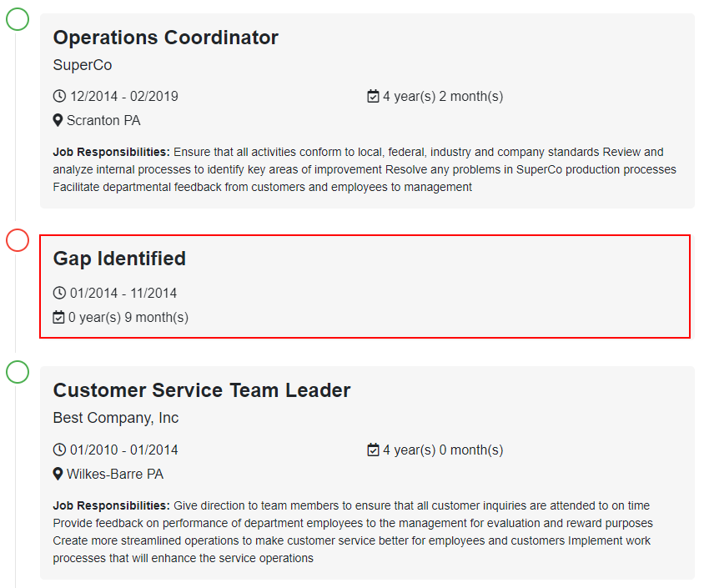
Task: Click the SuperCo Job Responsibilities paragraph
Action: click(365, 169)
